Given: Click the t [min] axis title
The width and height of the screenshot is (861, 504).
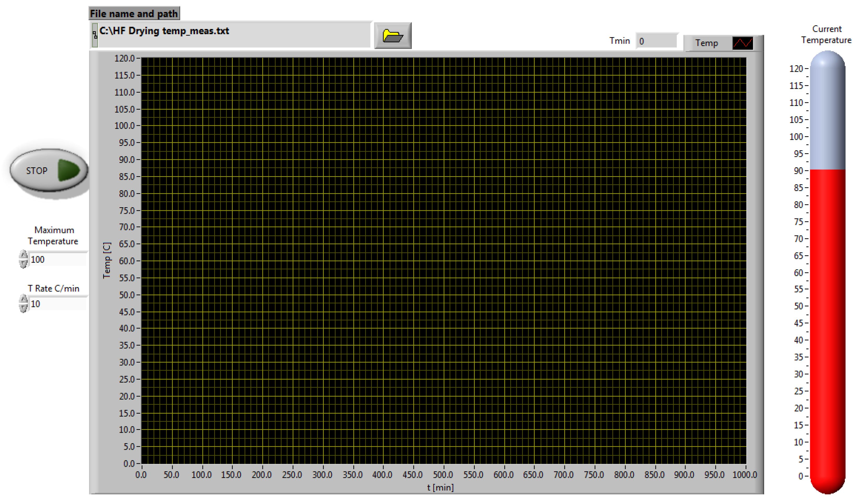Looking at the screenshot, I should coord(440,488).
